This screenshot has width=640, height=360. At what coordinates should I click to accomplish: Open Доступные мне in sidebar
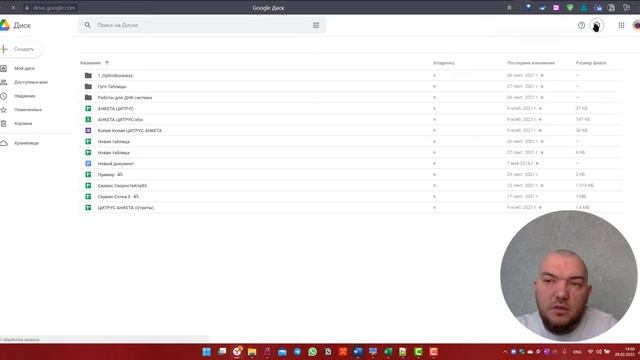[31, 82]
